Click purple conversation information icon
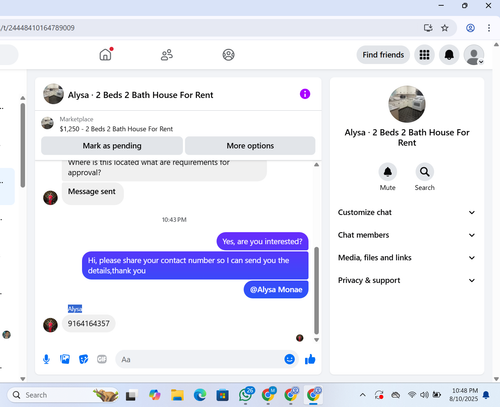Screen dimensions: 500x407 point(305,94)
